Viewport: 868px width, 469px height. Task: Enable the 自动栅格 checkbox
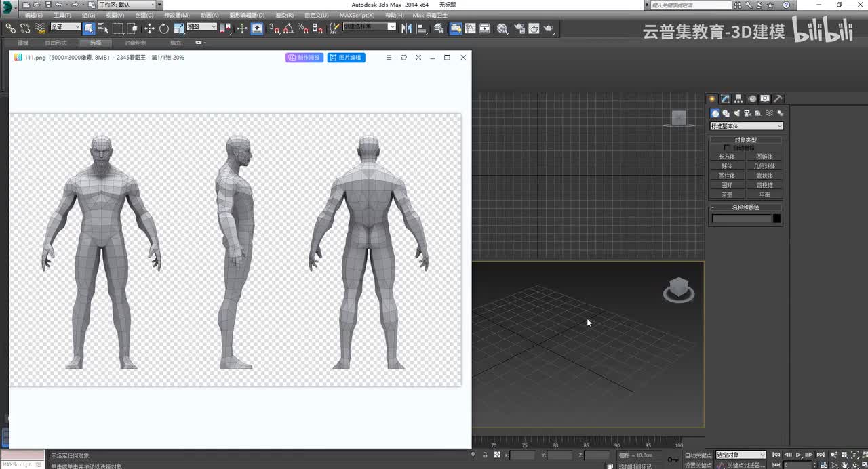(728, 148)
